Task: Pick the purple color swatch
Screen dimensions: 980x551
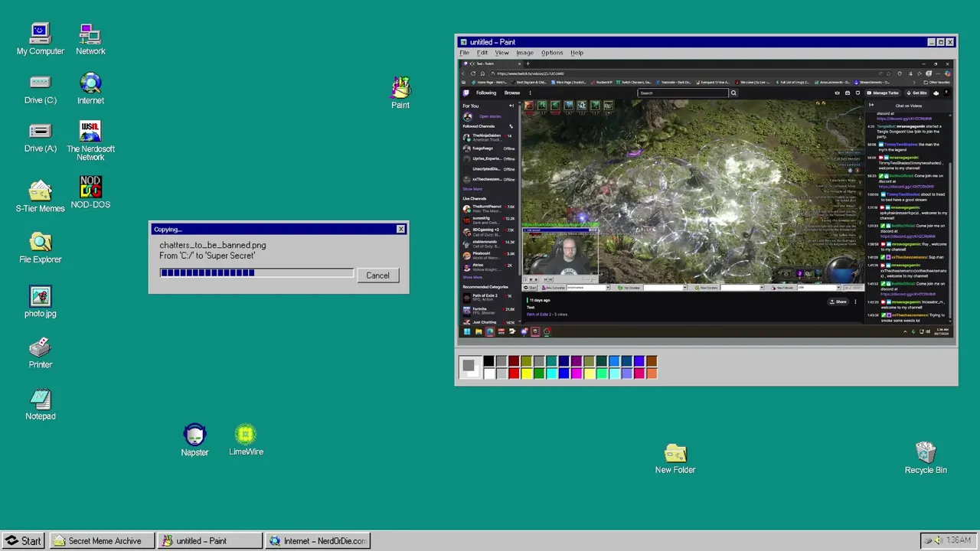Action: coord(577,361)
